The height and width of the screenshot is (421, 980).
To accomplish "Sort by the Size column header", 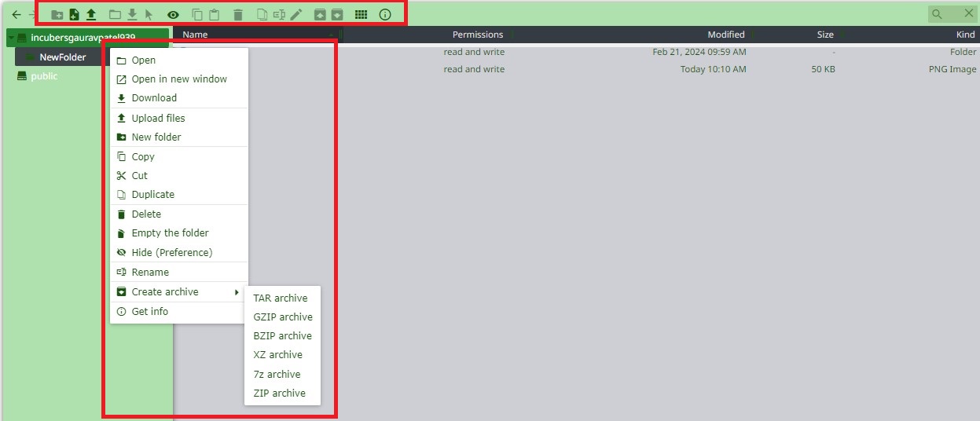I will coord(825,35).
